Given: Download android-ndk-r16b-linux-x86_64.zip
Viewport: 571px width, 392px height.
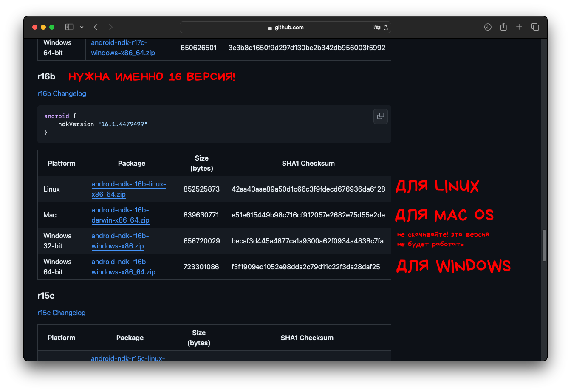Looking at the screenshot, I should pos(129,189).
